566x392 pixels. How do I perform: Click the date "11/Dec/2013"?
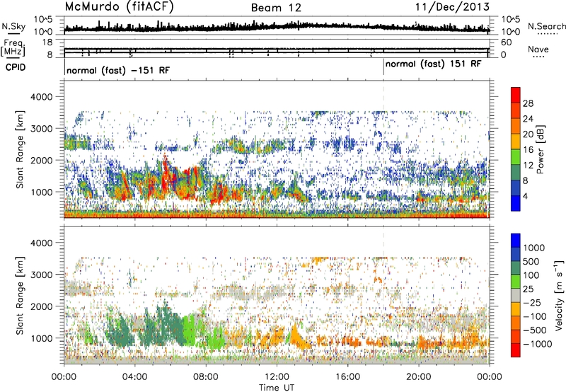point(452,6)
